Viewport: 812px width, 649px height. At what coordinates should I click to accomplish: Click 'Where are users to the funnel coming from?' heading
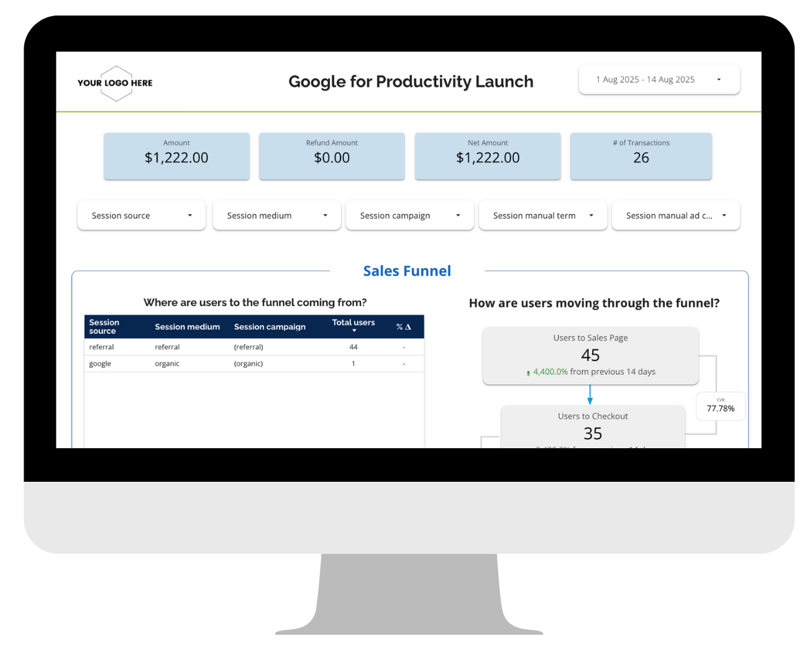(x=255, y=302)
